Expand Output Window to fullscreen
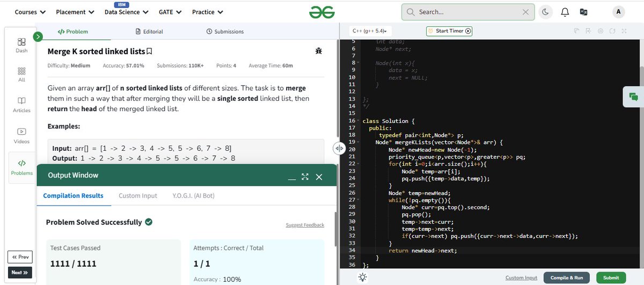The image size is (644, 285). pos(305,177)
